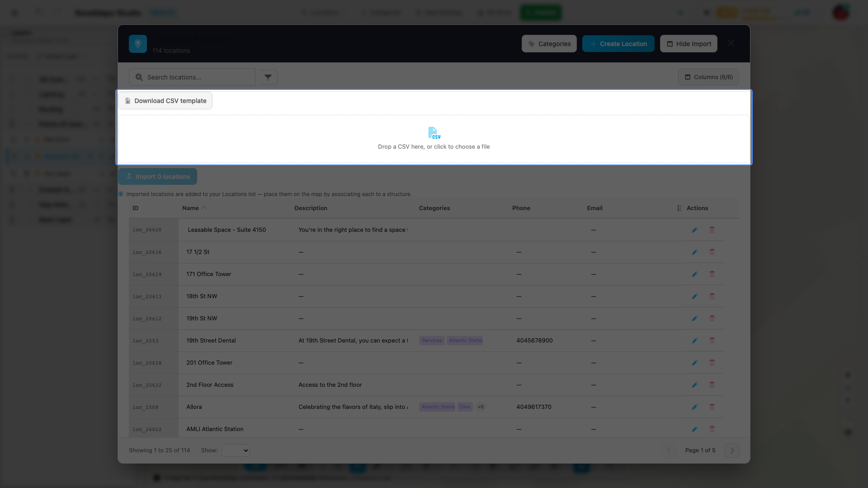Edit the 2nd Floor Access location
Screen dimensions: 868x488
(x=695, y=385)
